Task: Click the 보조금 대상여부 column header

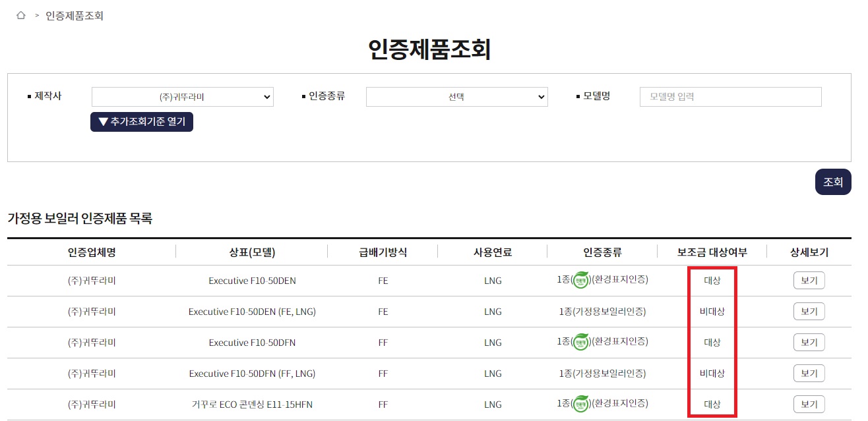Action: pos(712,252)
